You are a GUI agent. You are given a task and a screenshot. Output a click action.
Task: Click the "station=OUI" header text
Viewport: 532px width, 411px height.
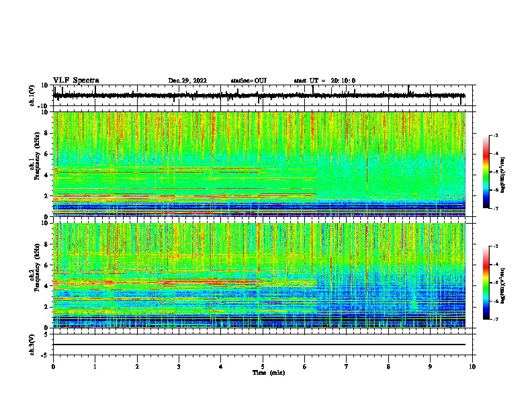[x=249, y=81]
